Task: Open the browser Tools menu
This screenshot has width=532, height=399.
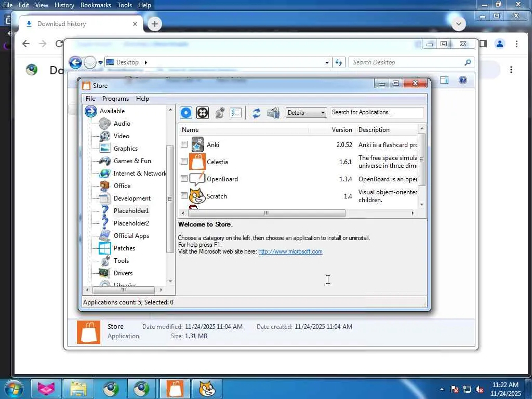Action: 125,5
